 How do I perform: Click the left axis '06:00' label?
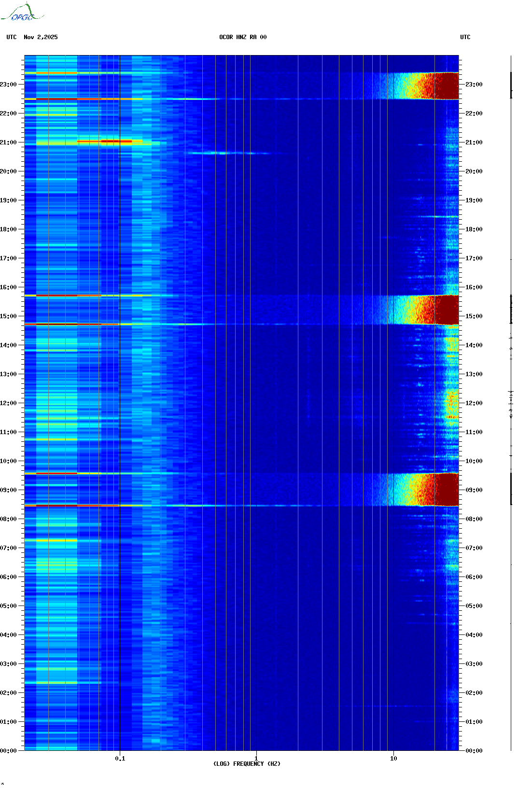point(8,577)
